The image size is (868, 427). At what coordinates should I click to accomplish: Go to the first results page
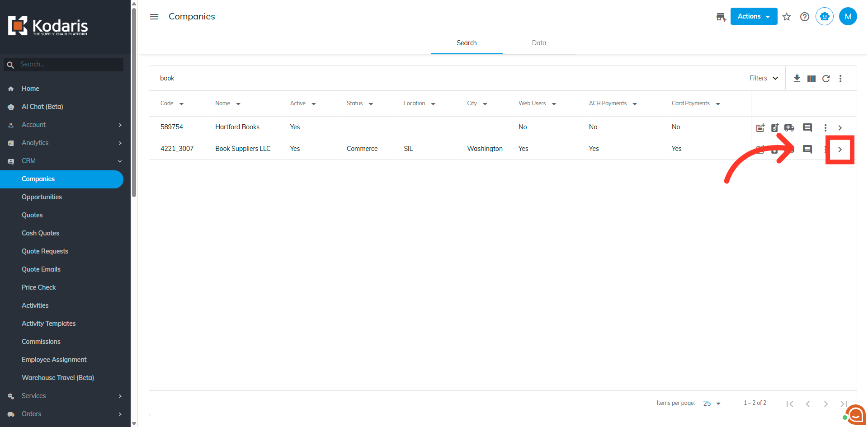pos(790,404)
